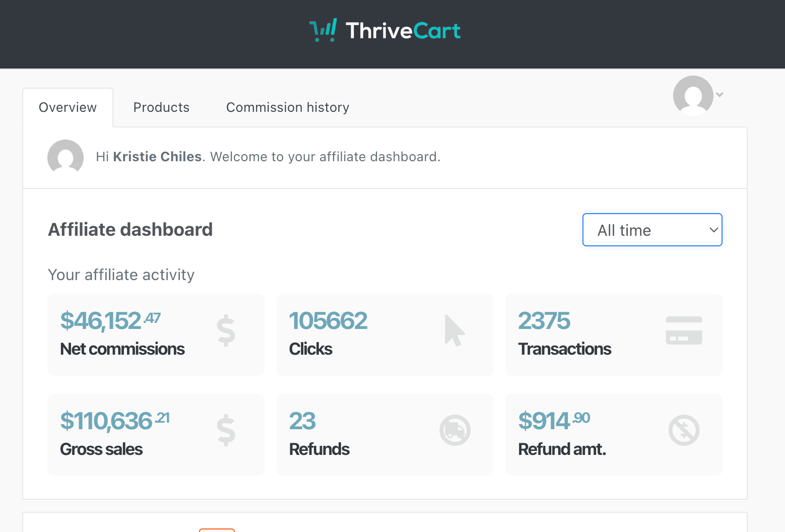Select the $46,152.47 net commissions value
This screenshot has width=785, height=532.
click(110, 321)
